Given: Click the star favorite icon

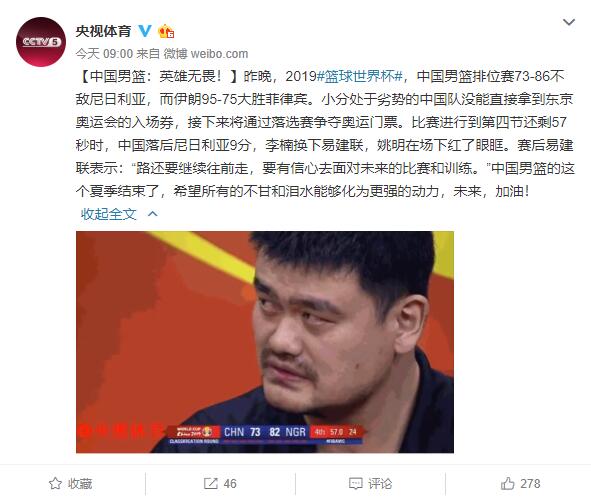Looking at the screenshot, I should click(55, 483).
